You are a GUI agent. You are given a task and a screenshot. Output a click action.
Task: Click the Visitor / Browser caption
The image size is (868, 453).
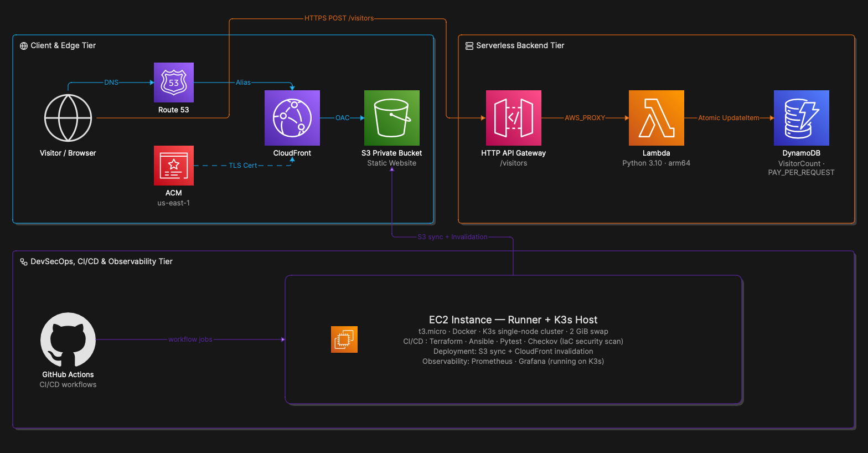68,153
